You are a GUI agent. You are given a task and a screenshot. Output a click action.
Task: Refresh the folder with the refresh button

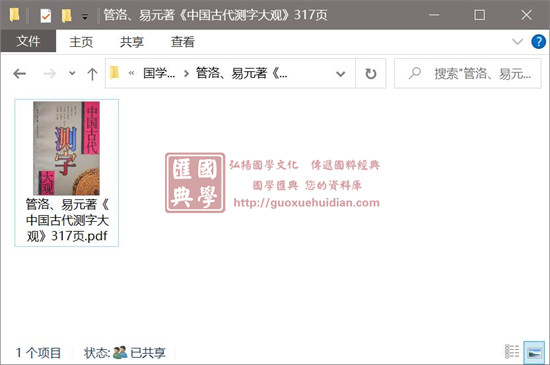[x=371, y=74]
